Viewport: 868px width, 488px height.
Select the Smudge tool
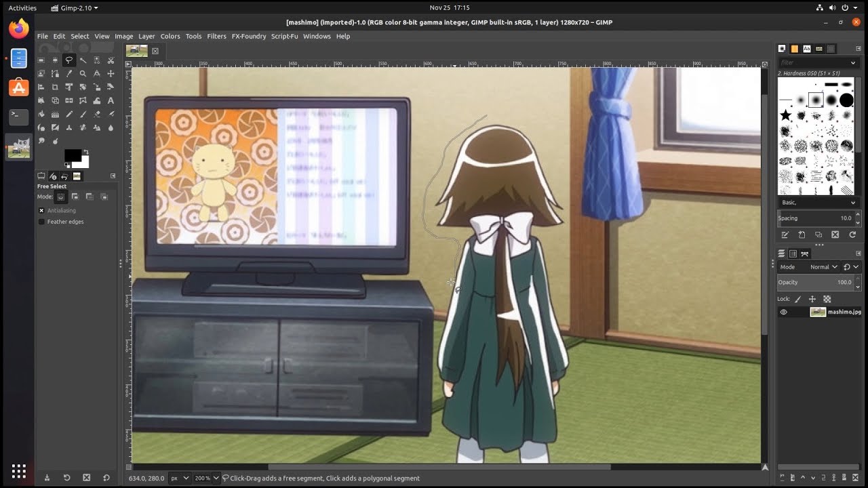pyautogui.click(x=41, y=141)
